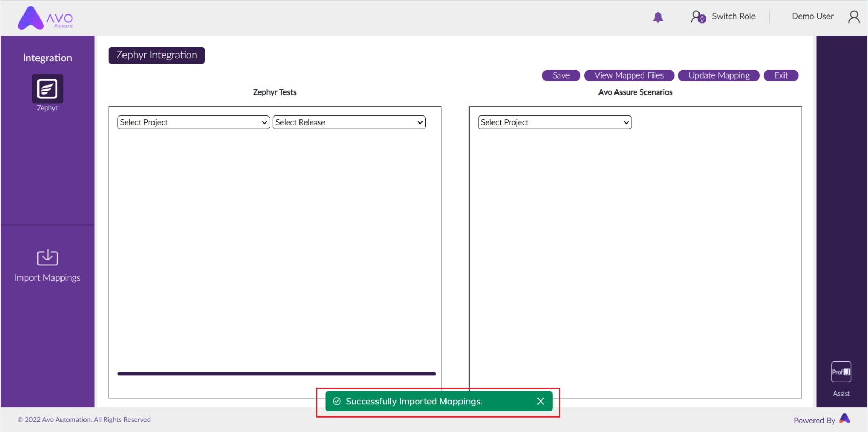Open Avo Assure Scenarios Select Project dropdown
The height and width of the screenshot is (432, 868).
[x=555, y=122]
